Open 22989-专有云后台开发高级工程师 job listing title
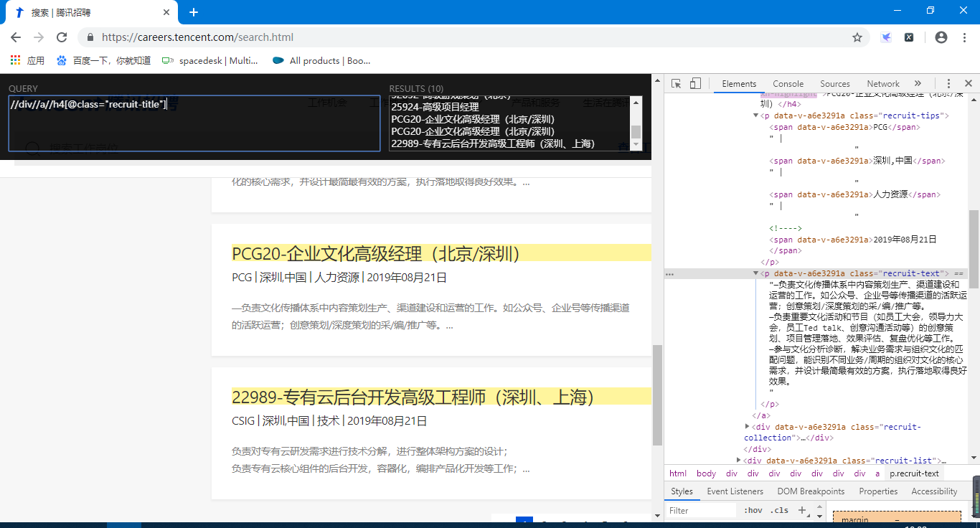This screenshot has width=980, height=528. (x=413, y=397)
